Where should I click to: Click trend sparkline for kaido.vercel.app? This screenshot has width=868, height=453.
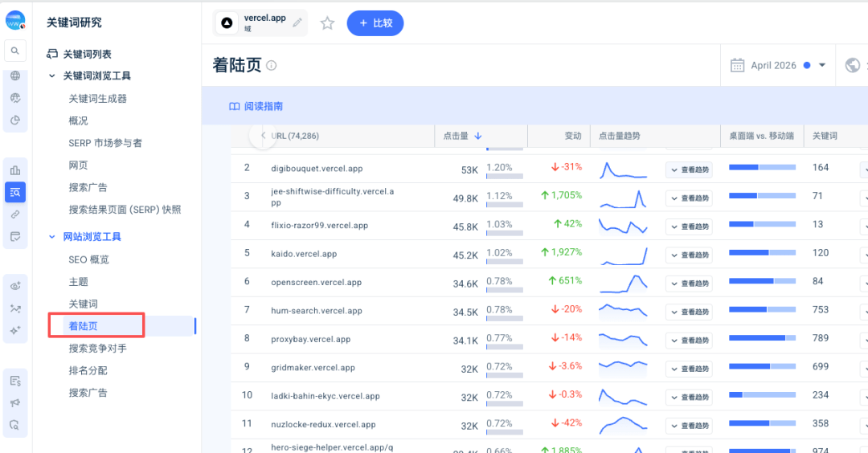click(x=624, y=255)
